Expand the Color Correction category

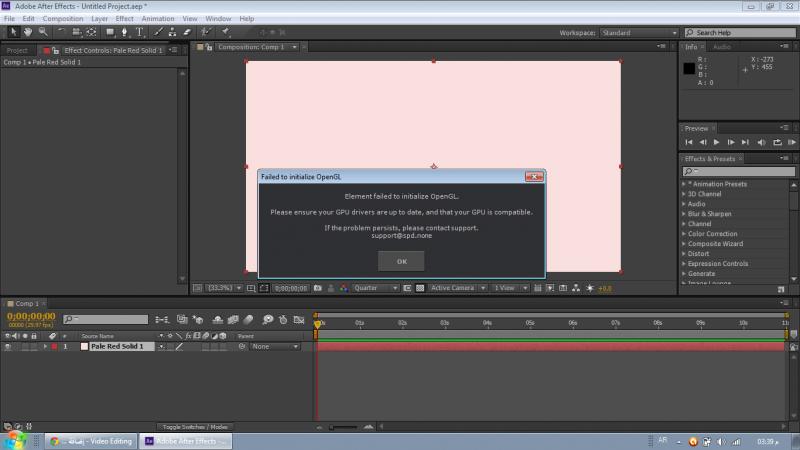tap(684, 234)
